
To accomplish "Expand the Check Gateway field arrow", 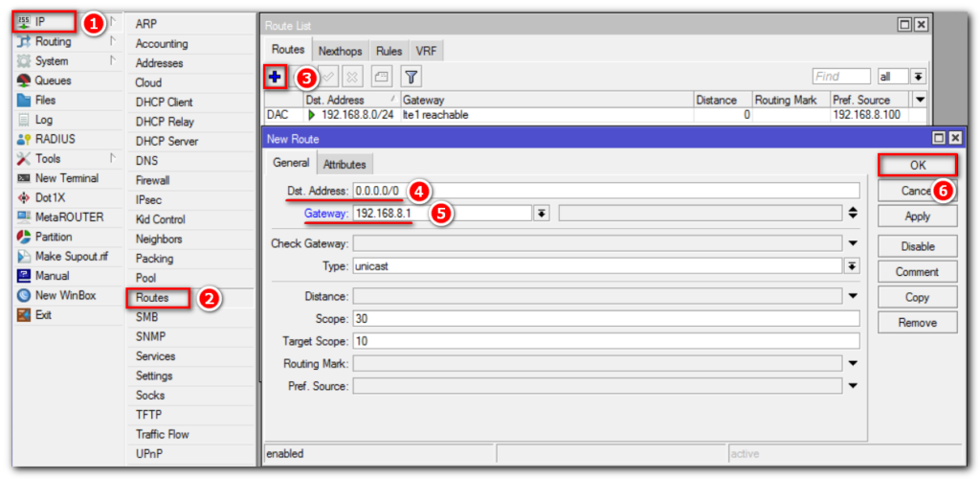I will pos(852,243).
